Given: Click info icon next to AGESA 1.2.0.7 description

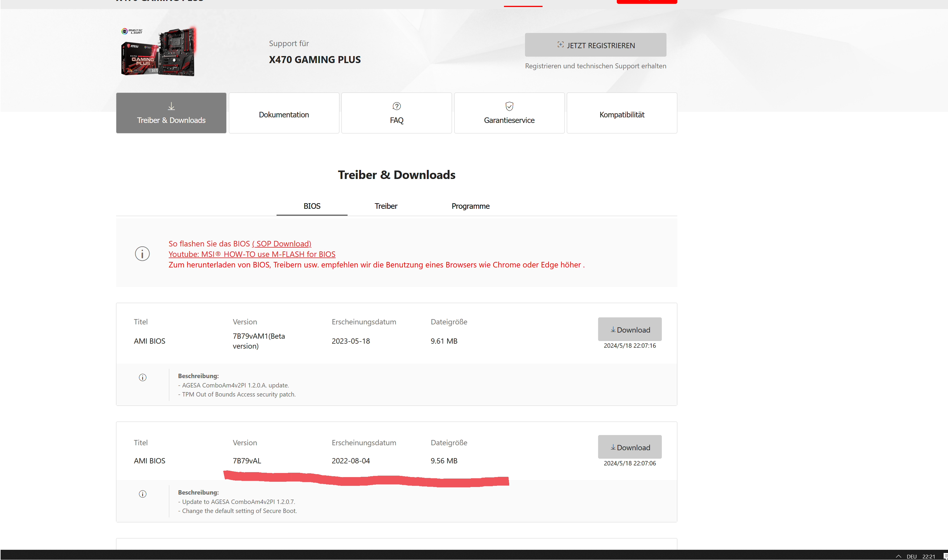Looking at the screenshot, I should pyautogui.click(x=142, y=494).
